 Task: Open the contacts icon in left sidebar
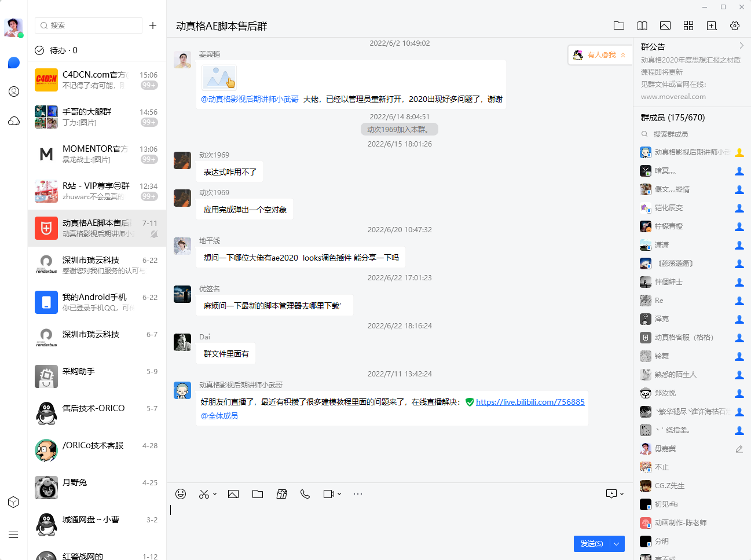click(14, 91)
